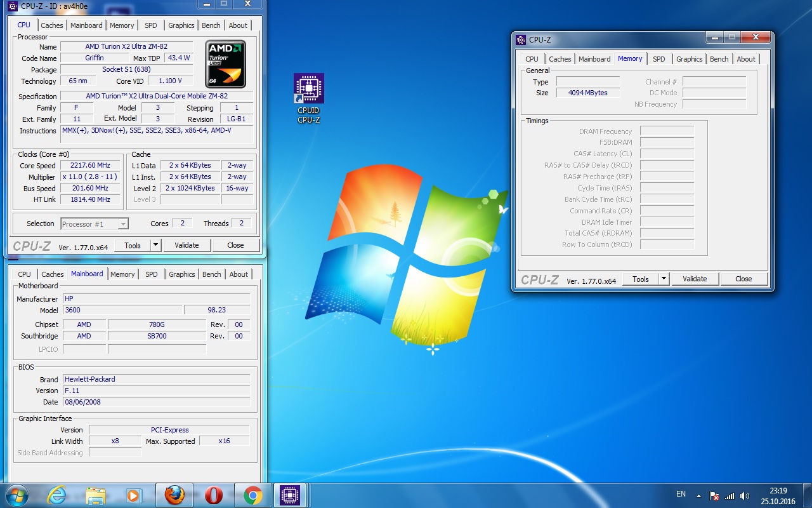Switch to Mainboard tab in top-left CPU-Z window
The width and height of the screenshot is (812, 508).
(x=86, y=25)
